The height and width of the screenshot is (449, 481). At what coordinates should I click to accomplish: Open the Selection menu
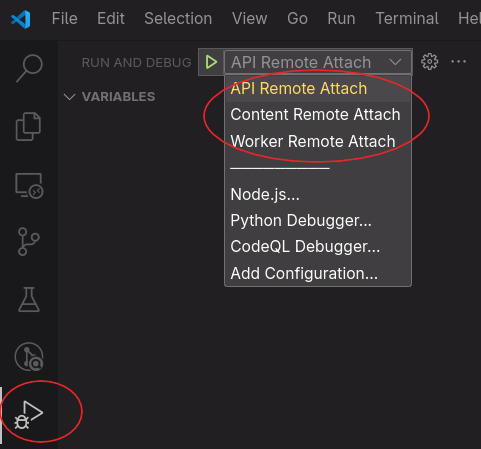point(178,18)
